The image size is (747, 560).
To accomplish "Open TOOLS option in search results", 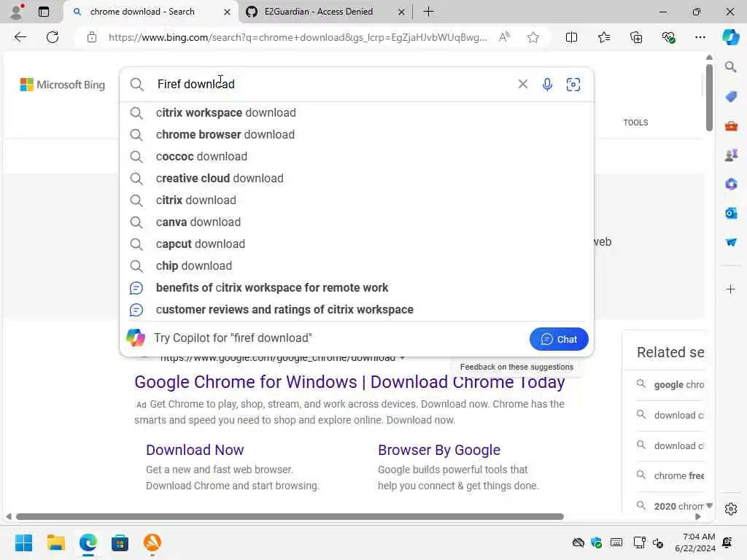I will 635,122.
